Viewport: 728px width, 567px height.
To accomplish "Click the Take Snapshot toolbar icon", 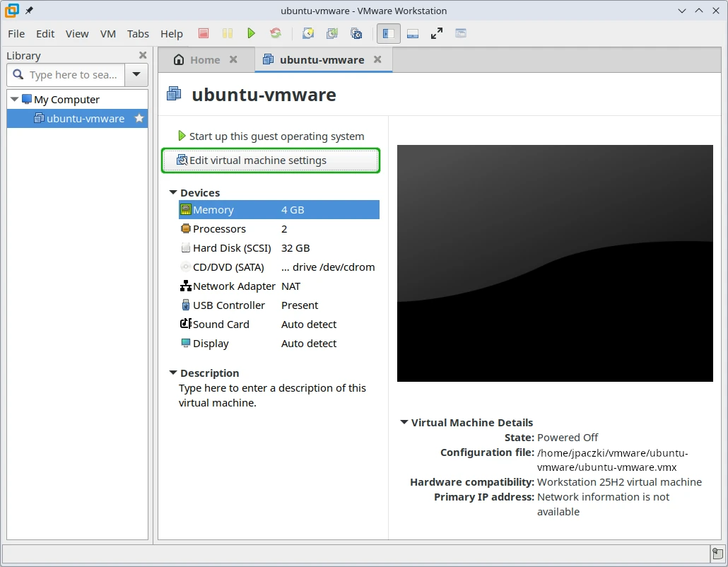I will [x=308, y=33].
